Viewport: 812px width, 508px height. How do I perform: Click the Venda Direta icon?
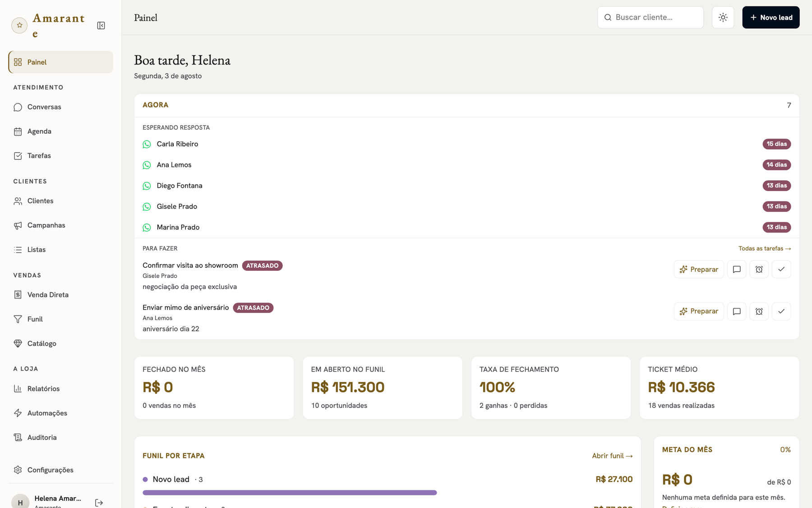(x=18, y=295)
